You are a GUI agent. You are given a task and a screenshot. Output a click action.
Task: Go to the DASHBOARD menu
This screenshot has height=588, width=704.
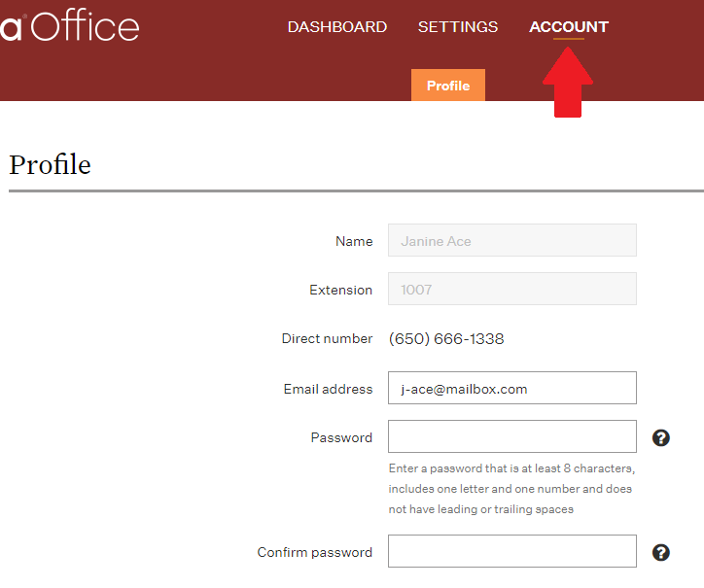click(337, 27)
